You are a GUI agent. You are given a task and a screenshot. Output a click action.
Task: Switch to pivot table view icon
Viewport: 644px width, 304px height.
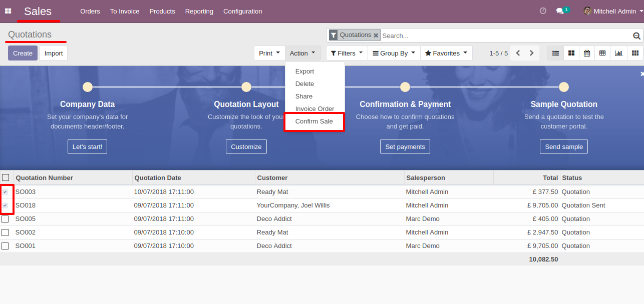(602, 53)
